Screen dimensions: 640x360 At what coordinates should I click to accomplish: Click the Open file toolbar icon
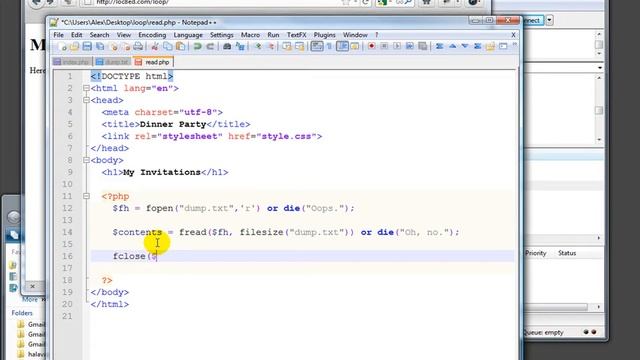74,47
